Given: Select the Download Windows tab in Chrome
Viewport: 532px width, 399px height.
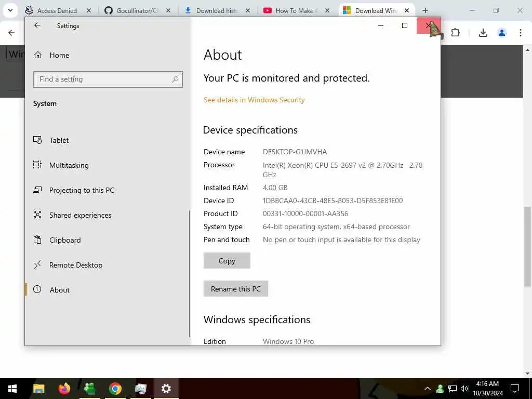Looking at the screenshot, I should pyautogui.click(x=372, y=10).
